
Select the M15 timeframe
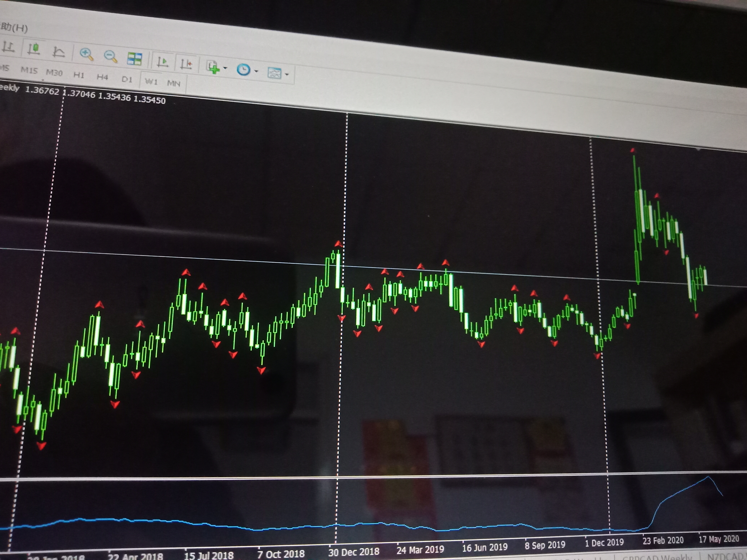point(29,70)
